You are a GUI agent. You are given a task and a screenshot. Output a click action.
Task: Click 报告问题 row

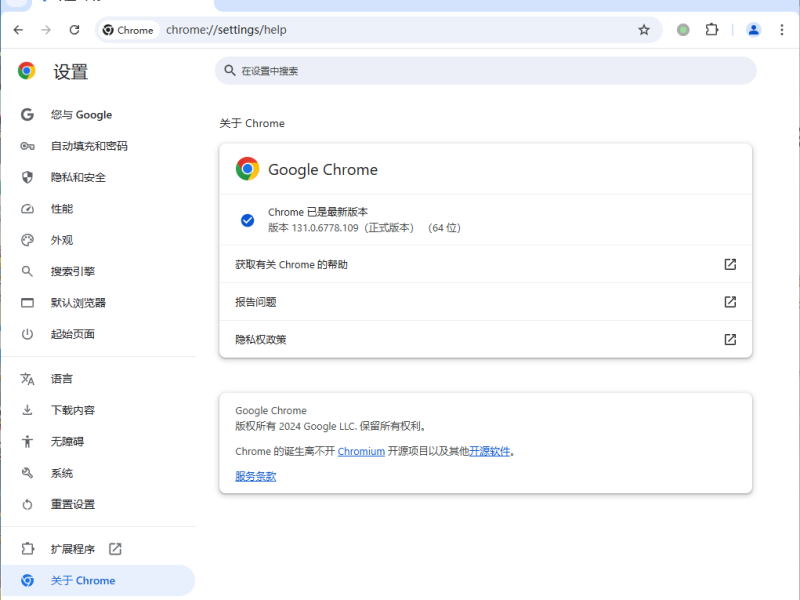click(486, 302)
